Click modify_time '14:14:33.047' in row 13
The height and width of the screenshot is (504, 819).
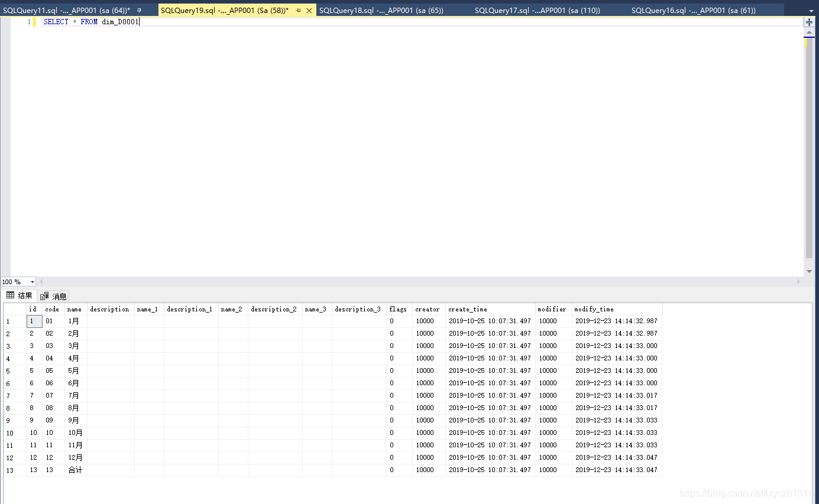tap(617, 470)
